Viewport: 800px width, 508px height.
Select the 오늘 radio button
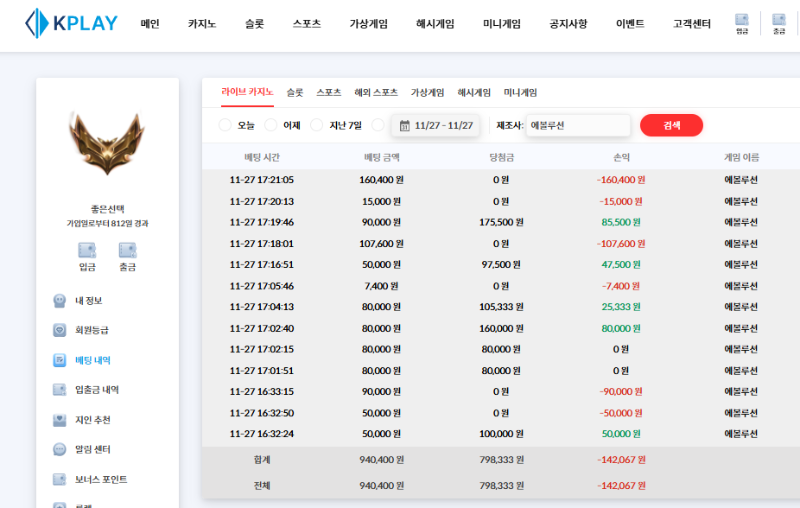(x=224, y=125)
